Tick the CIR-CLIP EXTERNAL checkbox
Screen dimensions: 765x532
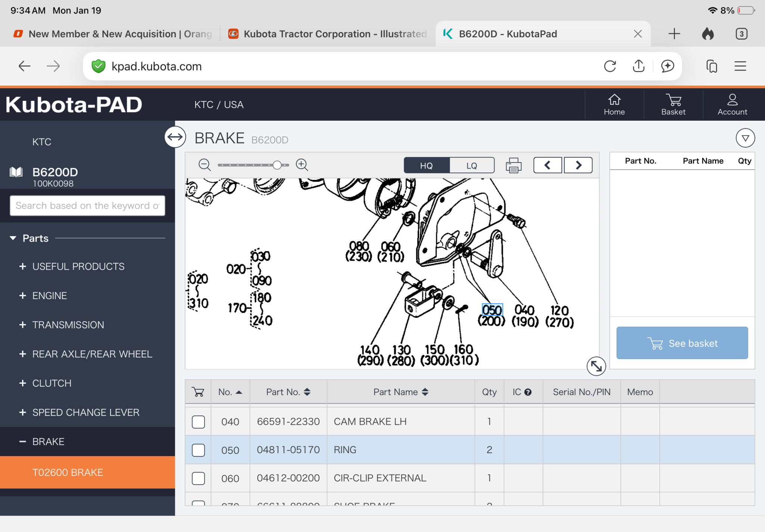[x=198, y=478]
